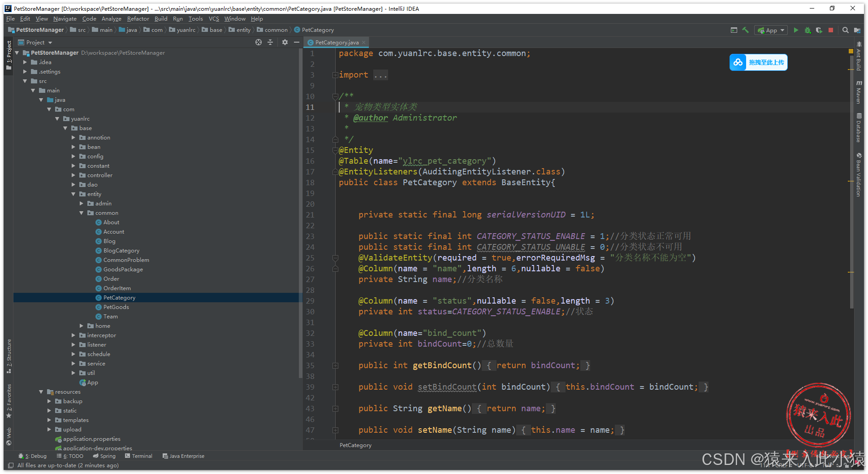Expand the templates folder
The height and width of the screenshot is (474, 868).
(49, 420)
